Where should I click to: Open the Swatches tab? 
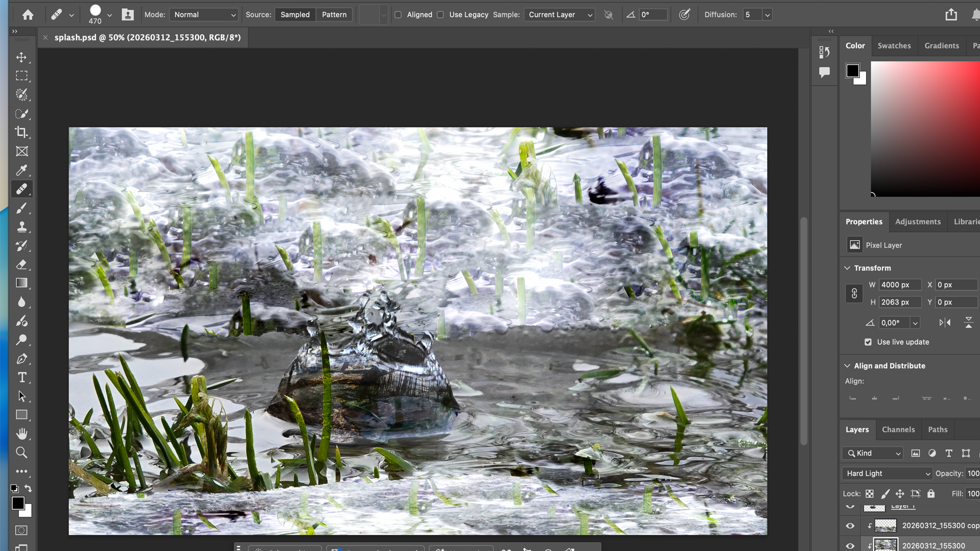(894, 45)
